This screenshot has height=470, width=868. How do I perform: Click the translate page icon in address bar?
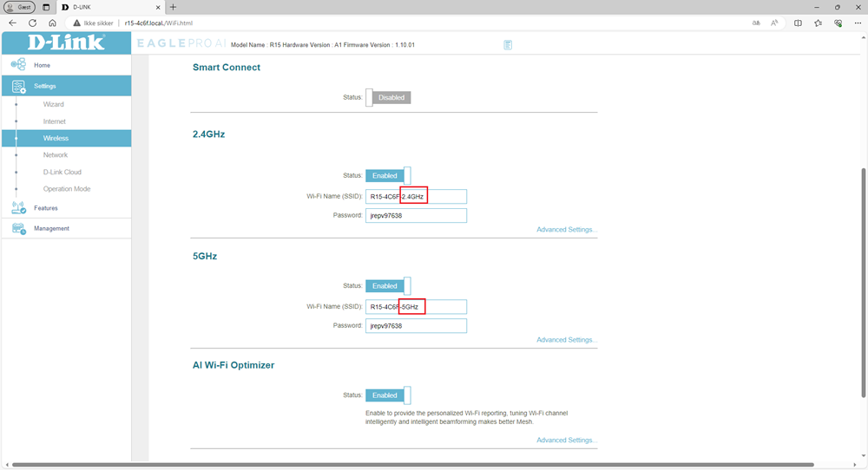[x=756, y=23]
